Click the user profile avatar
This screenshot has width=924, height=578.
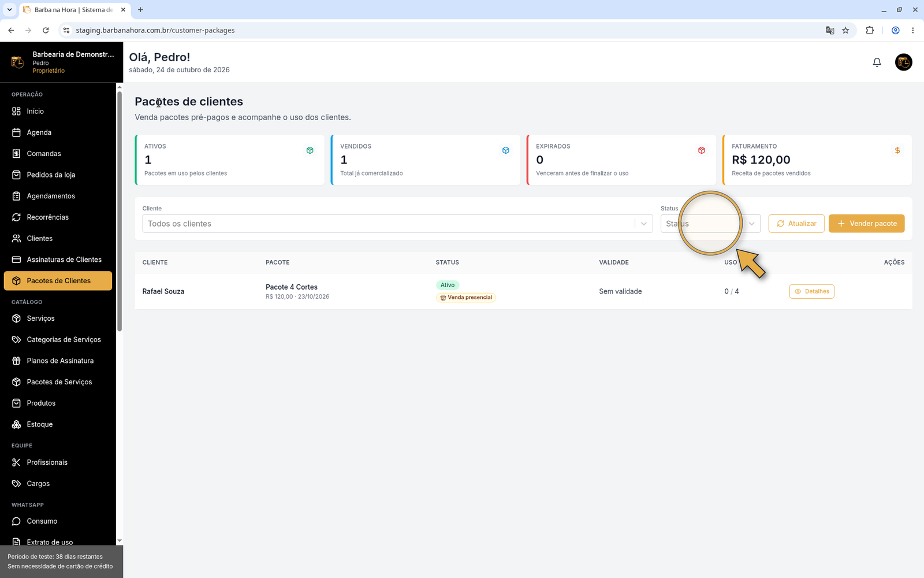point(903,62)
